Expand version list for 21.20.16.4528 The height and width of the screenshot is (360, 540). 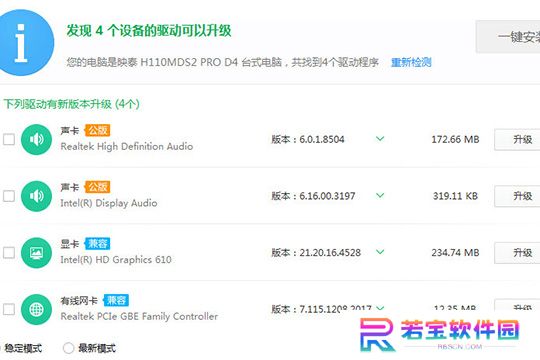pyautogui.click(x=380, y=252)
